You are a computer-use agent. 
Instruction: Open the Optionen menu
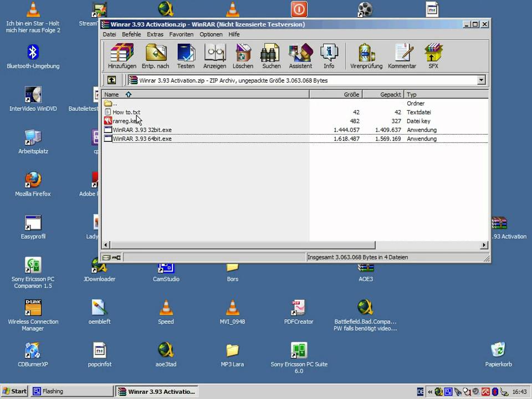click(x=211, y=34)
